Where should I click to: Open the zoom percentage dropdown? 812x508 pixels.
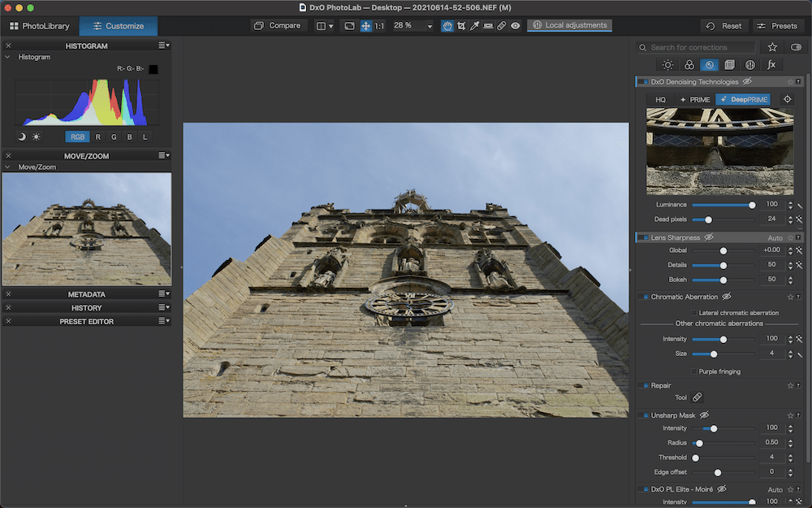point(430,26)
